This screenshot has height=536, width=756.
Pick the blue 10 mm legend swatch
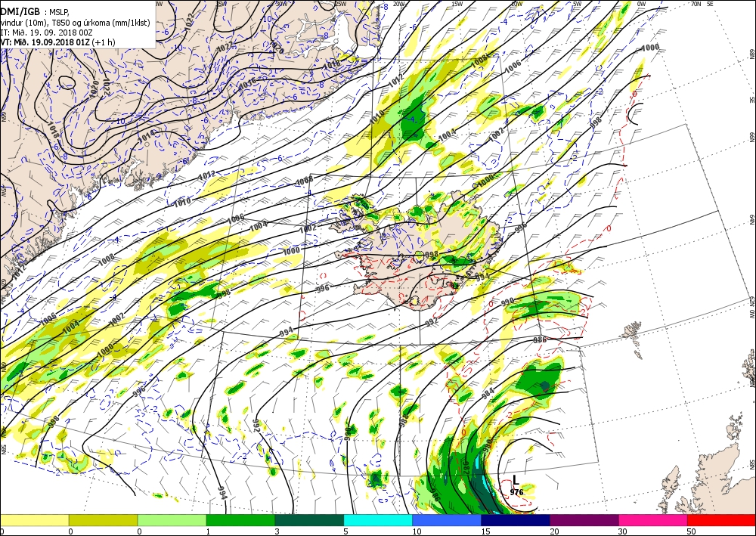click(x=447, y=519)
